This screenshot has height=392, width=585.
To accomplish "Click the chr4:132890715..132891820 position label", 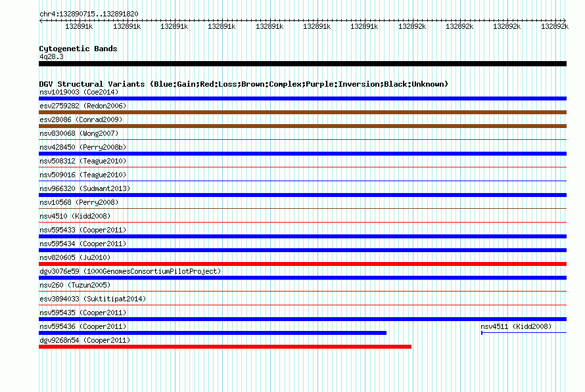I will (89, 14).
